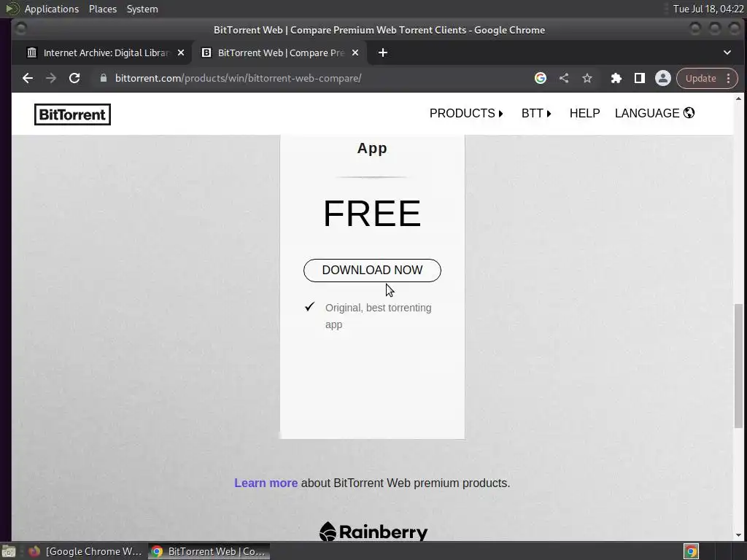Select the BitTorrent Web tab
747x560 pixels.
pyautogui.click(x=279, y=52)
